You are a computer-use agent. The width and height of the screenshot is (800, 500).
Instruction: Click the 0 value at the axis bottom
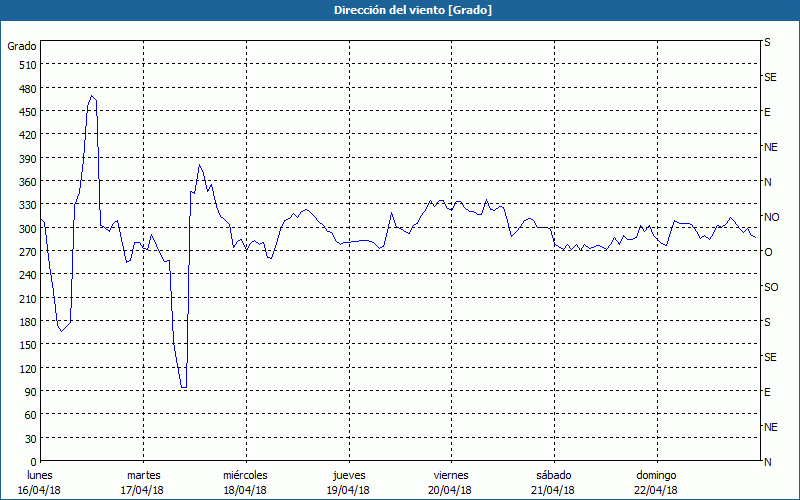(x=32, y=462)
